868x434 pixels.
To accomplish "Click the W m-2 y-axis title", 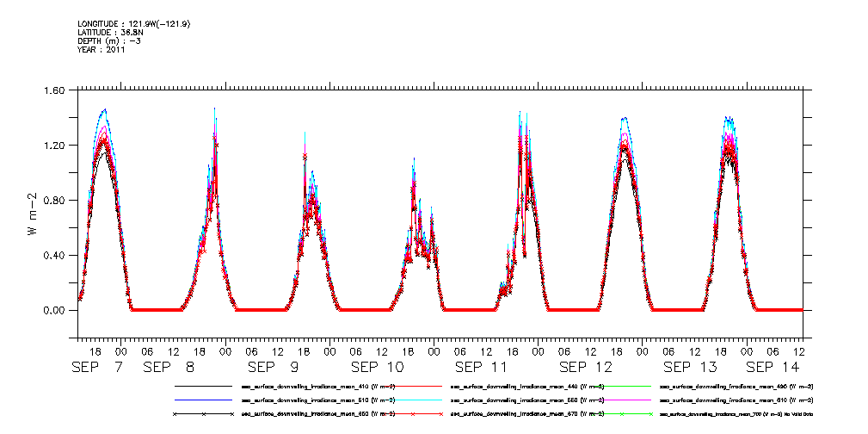I will point(32,213).
